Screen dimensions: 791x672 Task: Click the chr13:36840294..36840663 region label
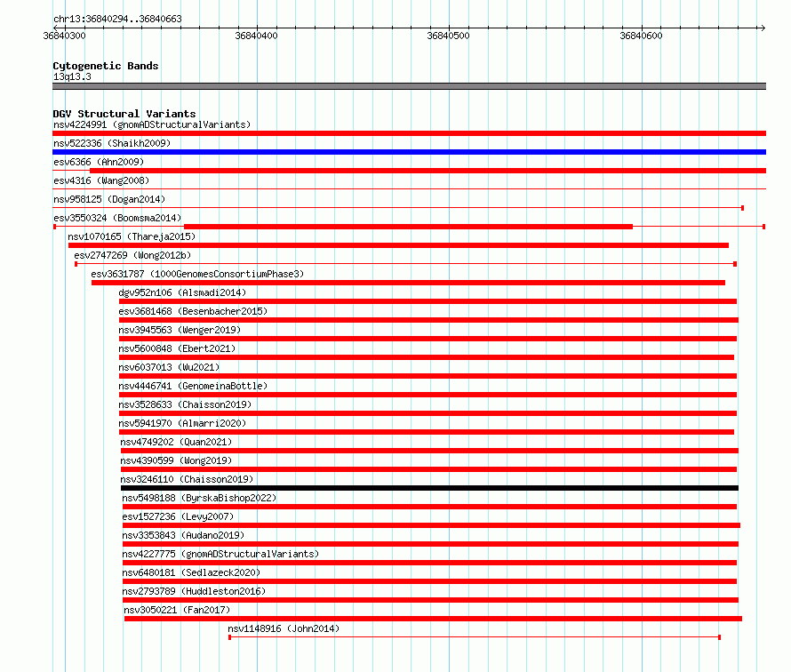tap(117, 19)
